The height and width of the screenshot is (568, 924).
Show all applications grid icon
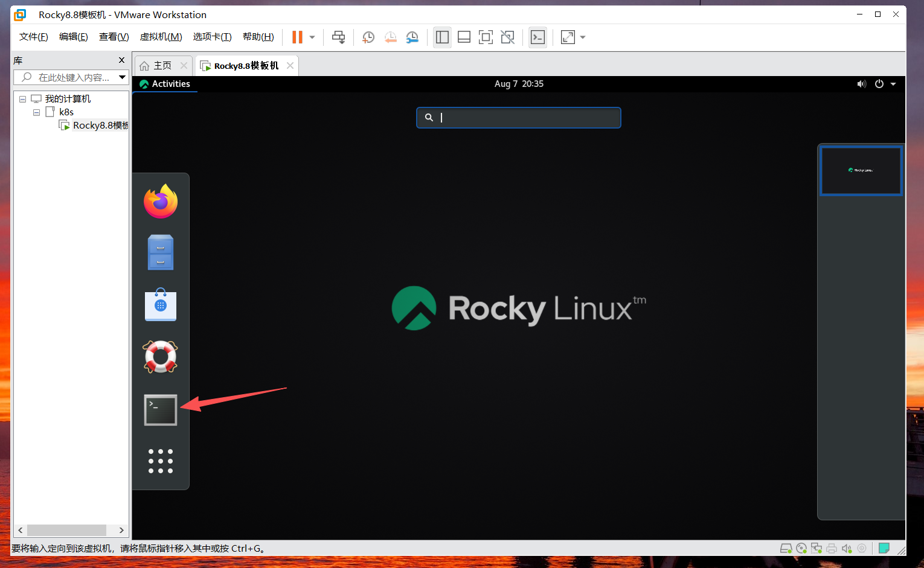coord(161,461)
